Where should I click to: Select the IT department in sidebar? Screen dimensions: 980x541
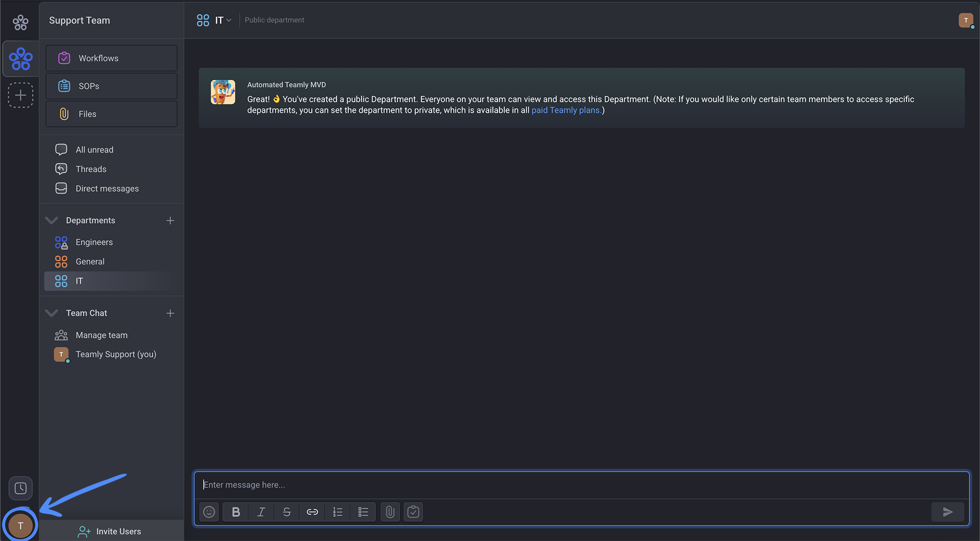[111, 281]
